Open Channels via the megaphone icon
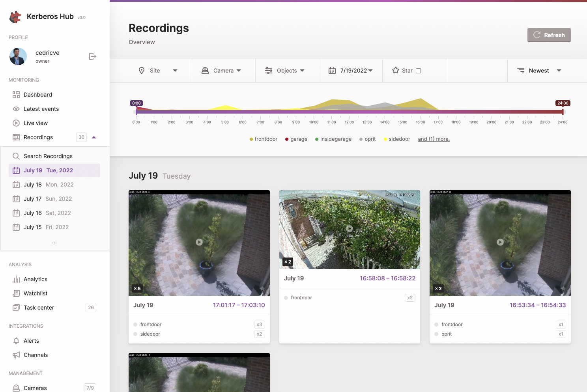The image size is (587, 392). point(16,355)
